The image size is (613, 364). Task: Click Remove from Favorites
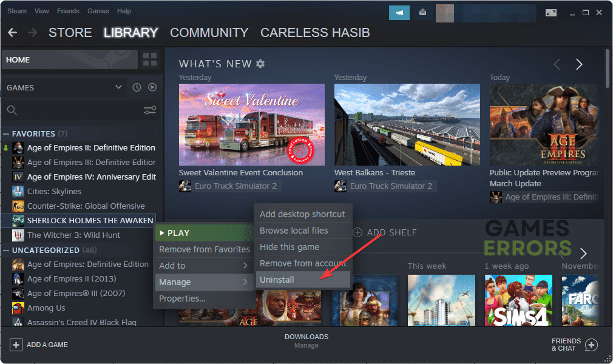(x=203, y=249)
